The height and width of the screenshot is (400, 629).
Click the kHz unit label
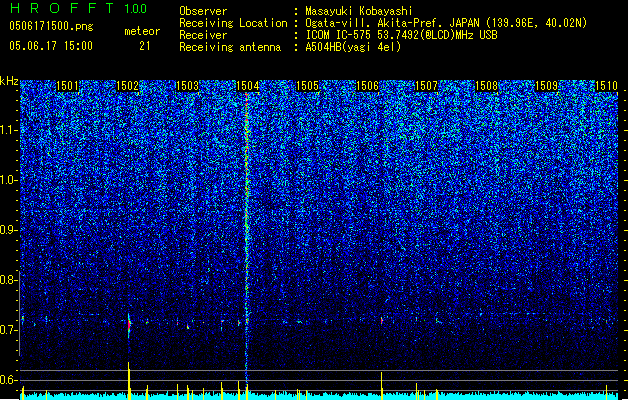(x=9, y=81)
